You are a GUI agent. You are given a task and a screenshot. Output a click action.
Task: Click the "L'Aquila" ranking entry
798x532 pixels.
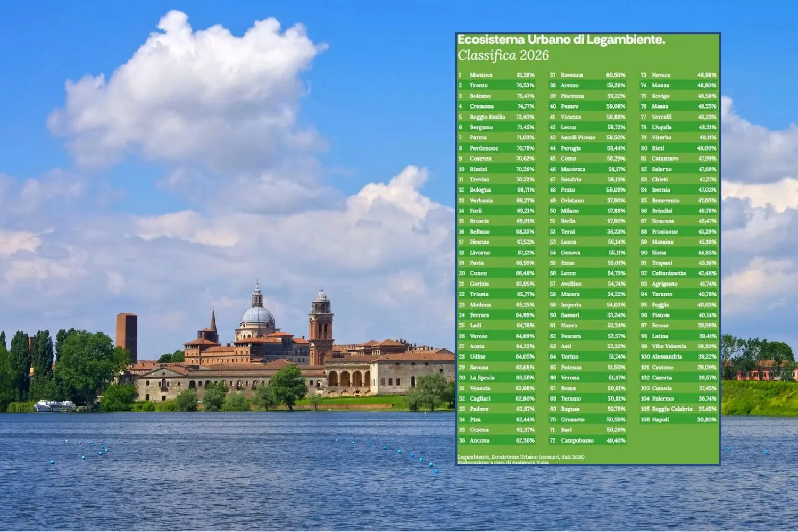662,127
